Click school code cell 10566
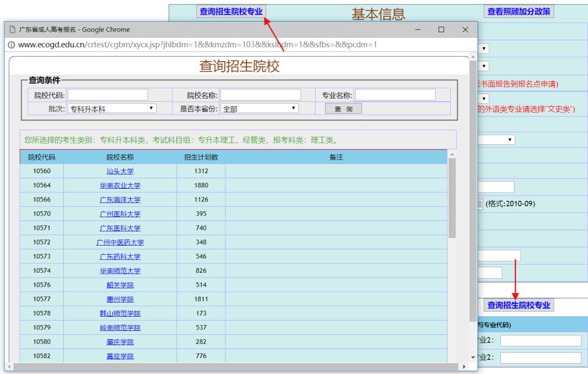 coord(41,200)
